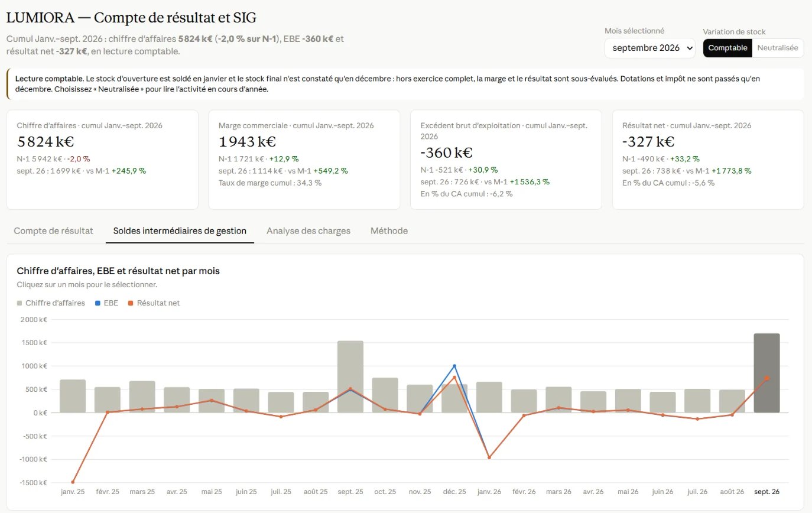The width and height of the screenshot is (812, 513).
Task: Open the Mois sélectionné dropdown
Action: (x=651, y=48)
